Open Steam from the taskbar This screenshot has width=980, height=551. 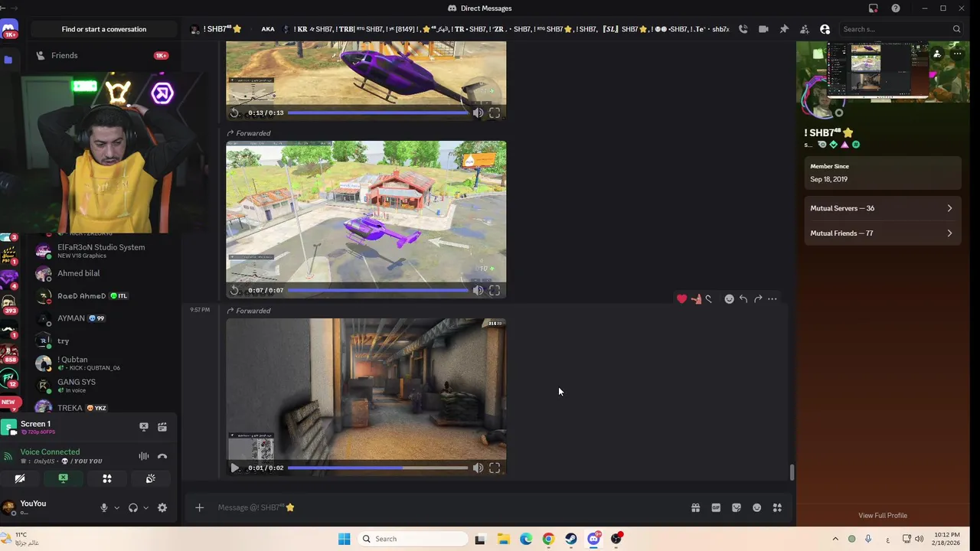click(571, 539)
